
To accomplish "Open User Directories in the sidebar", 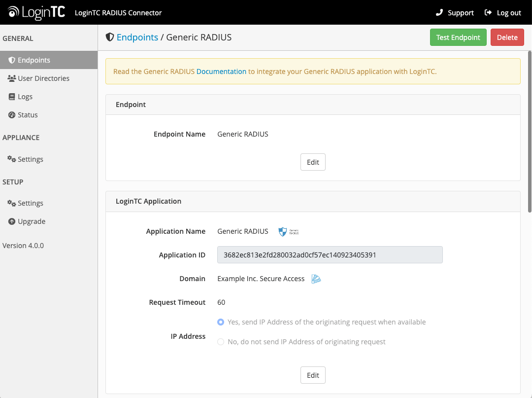I will point(43,78).
